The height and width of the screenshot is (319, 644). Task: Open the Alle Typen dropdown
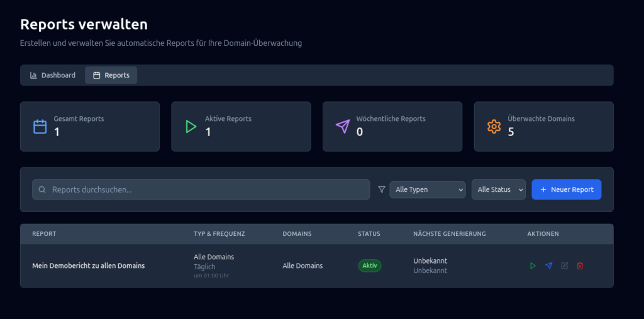[x=427, y=189]
